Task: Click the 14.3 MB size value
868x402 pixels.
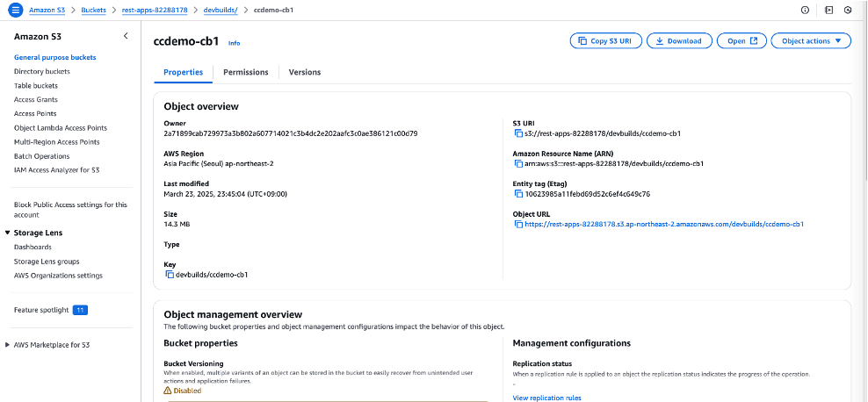Action: (x=177, y=225)
